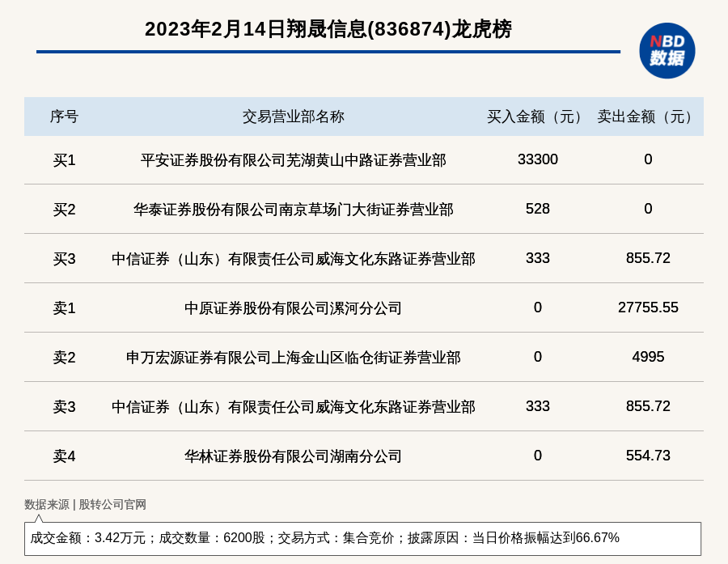
Task: Click the buy amount 33300
Action: (x=538, y=159)
